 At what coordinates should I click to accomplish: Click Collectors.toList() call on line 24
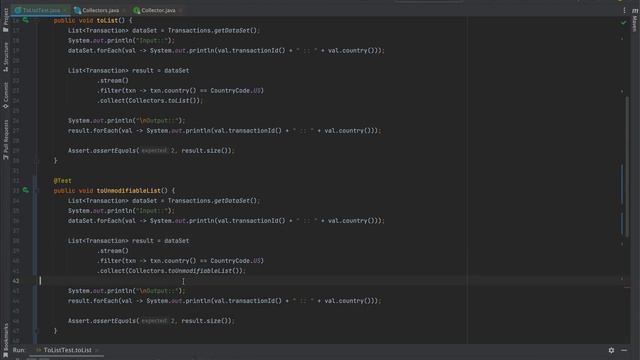click(165, 100)
